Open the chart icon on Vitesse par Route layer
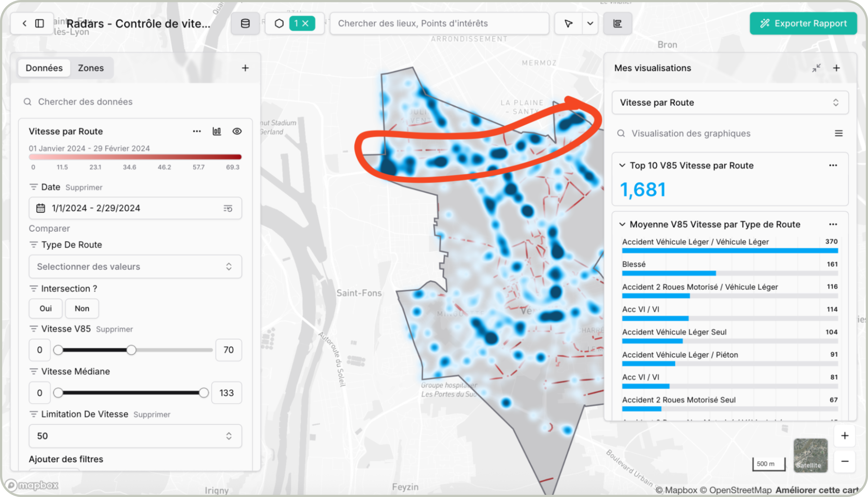 coord(217,131)
